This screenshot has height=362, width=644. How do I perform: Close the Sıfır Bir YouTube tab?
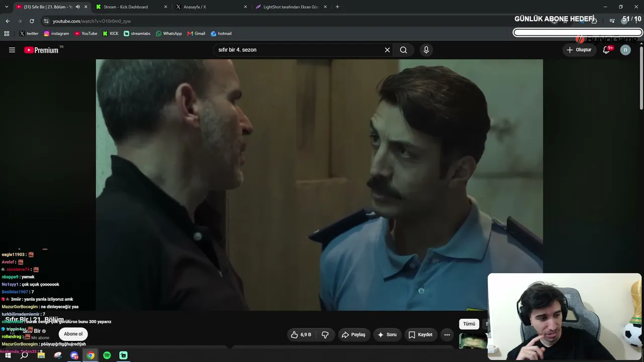tap(86, 7)
